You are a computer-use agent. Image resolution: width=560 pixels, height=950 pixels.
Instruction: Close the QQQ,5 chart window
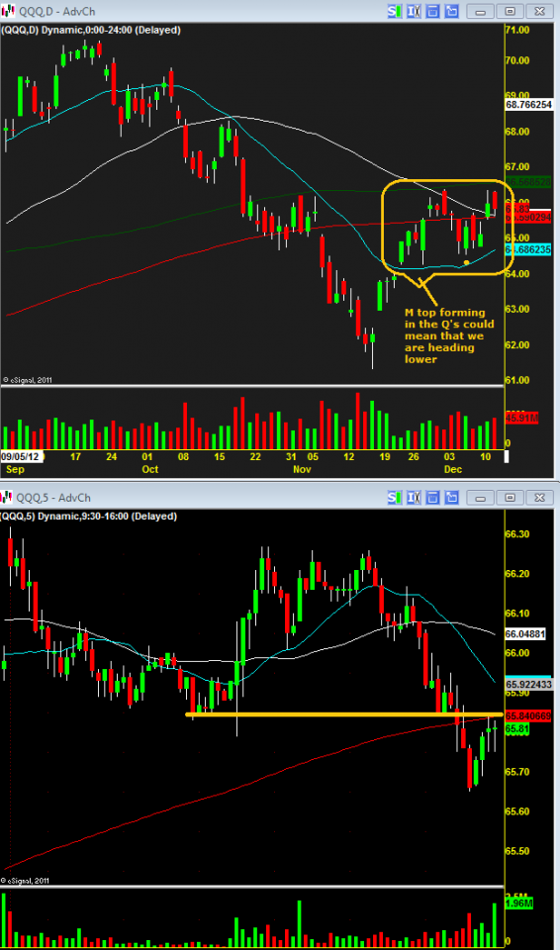[537, 498]
